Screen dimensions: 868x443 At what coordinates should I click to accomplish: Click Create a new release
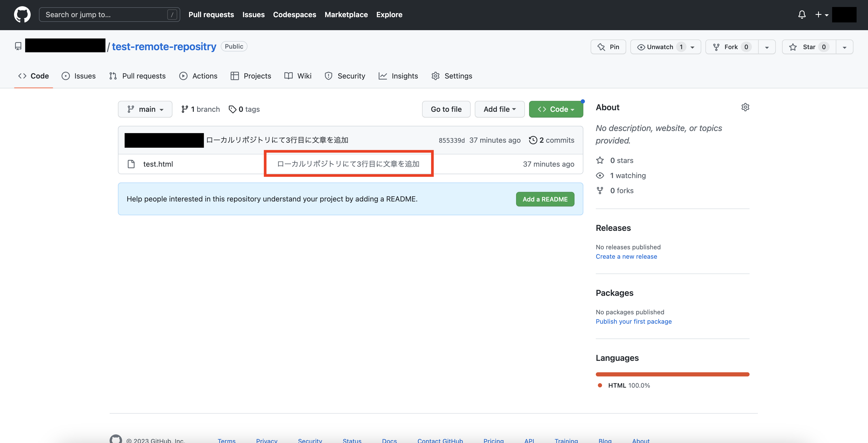626,256
